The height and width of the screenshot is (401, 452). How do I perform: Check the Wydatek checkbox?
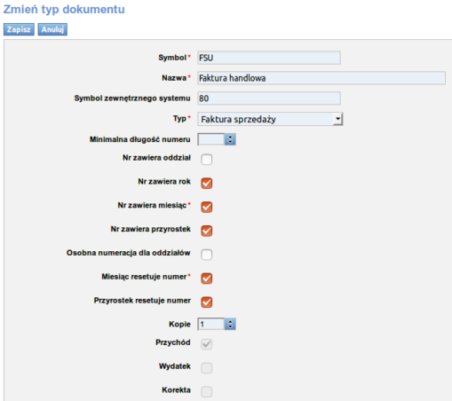(x=206, y=368)
